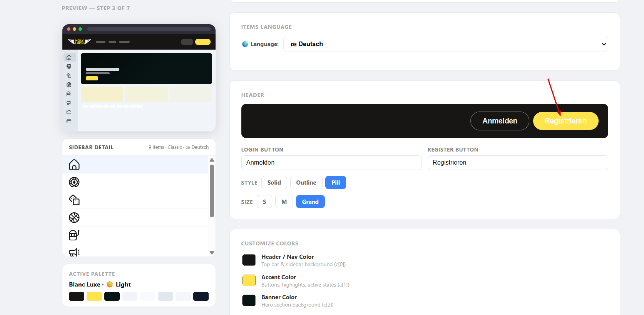
Task: Click the gray login button in preview header
Action: coord(187,42)
